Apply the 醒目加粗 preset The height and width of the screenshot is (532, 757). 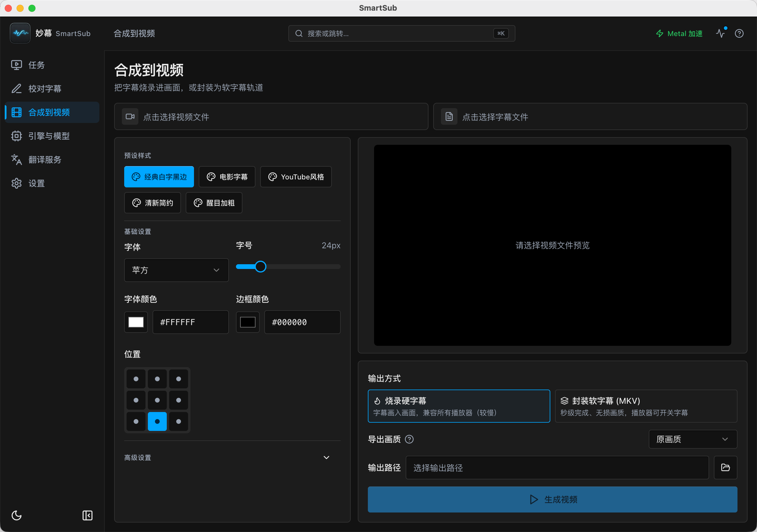point(214,203)
